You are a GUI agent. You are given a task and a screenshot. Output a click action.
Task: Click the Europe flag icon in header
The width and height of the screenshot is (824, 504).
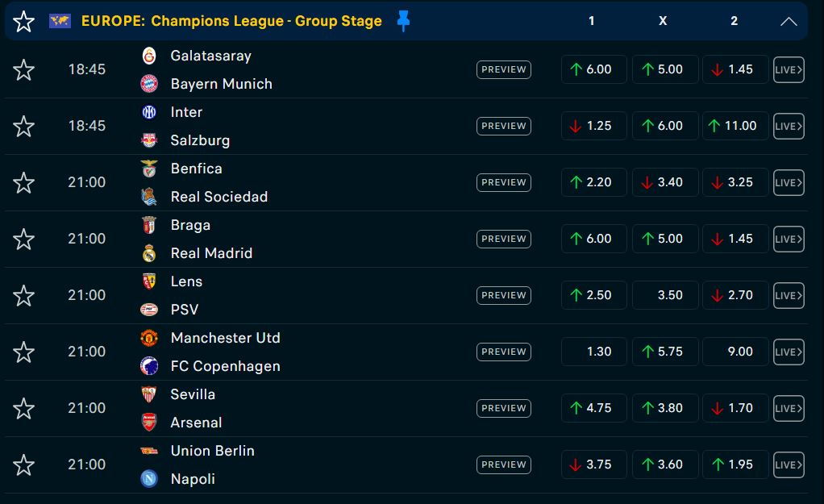tap(60, 21)
